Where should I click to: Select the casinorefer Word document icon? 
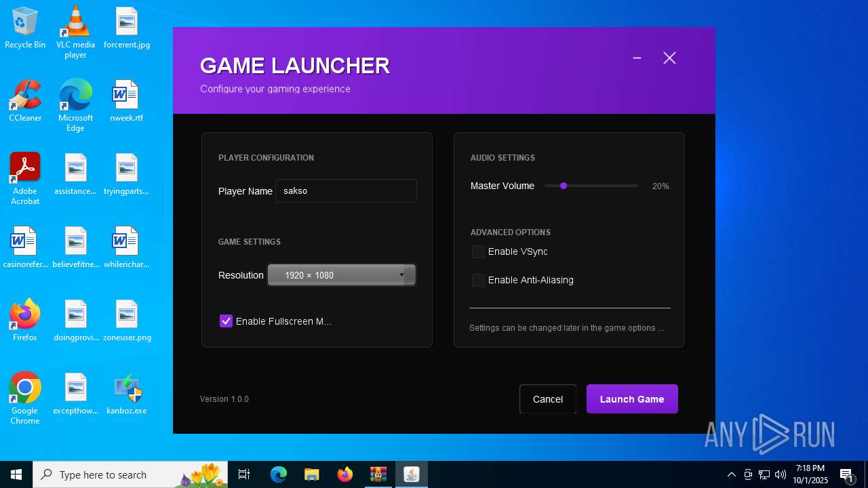point(25,248)
